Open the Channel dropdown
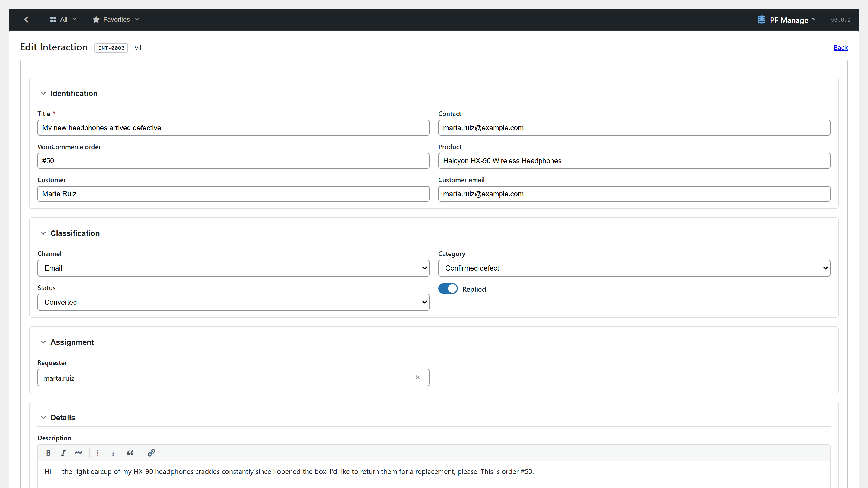This screenshot has height=488, width=868. pyautogui.click(x=233, y=268)
